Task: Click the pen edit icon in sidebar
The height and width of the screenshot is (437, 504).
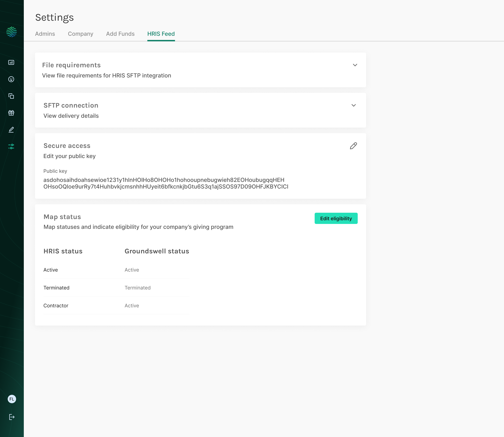Action: click(11, 130)
